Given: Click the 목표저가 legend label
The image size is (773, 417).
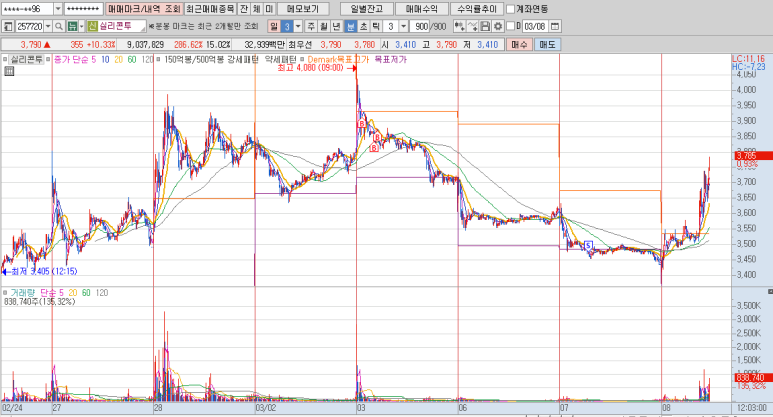Looking at the screenshot, I should pyautogui.click(x=390, y=59).
